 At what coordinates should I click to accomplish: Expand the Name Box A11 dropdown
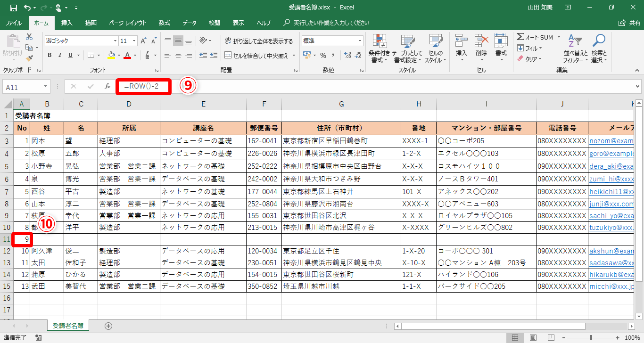point(46,87)
